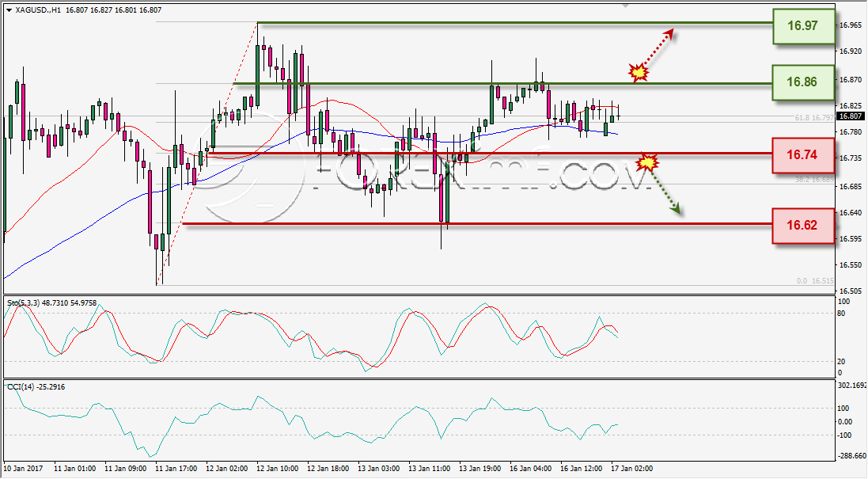Select the red 16.74 support label
The image size is (868, 479).
[802, 155]
